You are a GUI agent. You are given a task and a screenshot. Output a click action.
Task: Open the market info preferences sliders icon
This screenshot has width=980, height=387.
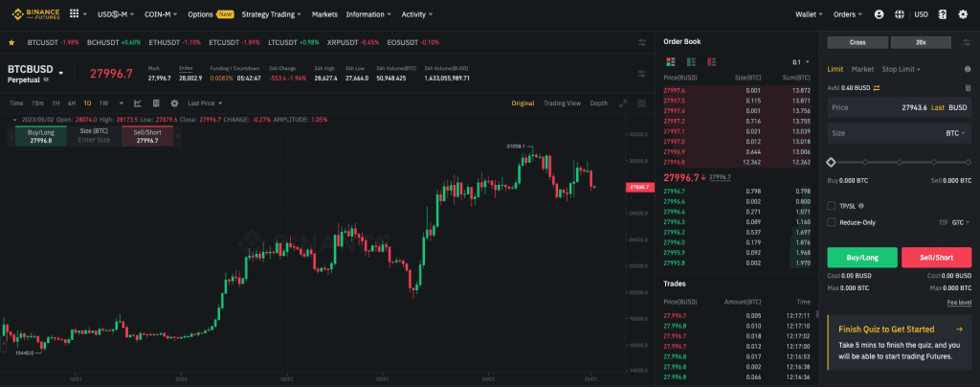point(642,74)
